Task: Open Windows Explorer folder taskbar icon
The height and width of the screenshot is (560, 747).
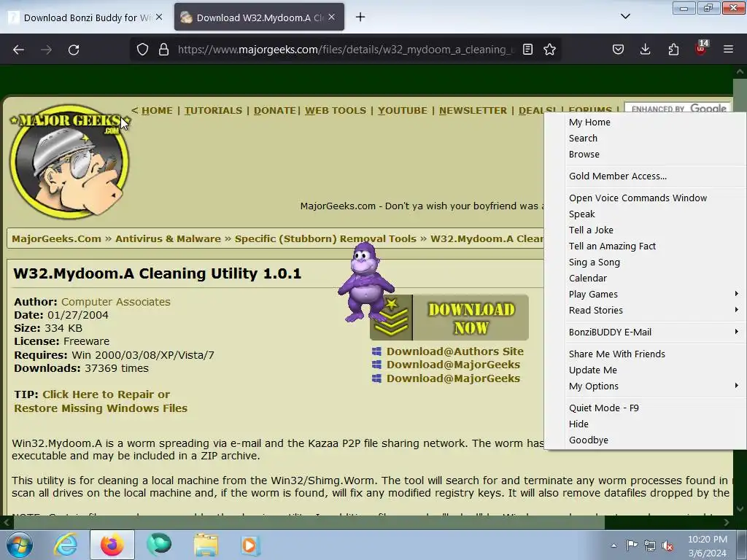Action: pos(206,545)
